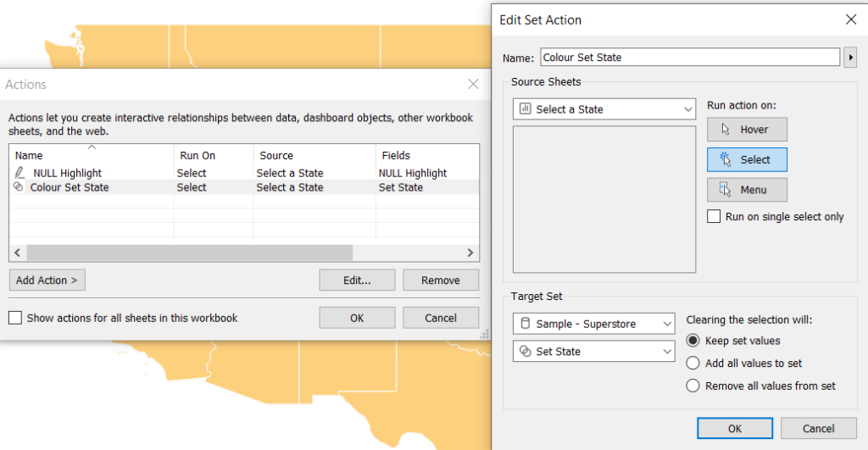
Task: Select Add all values to set
Action: [693, 363]
